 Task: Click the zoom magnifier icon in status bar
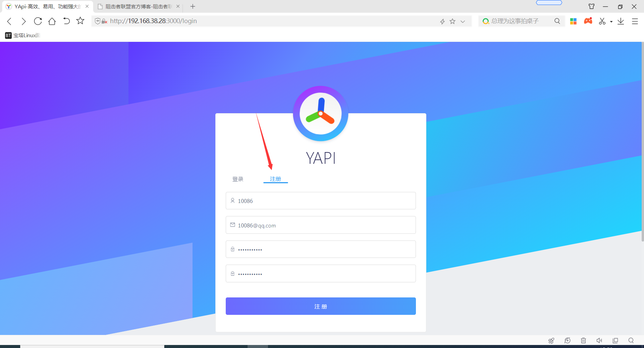631,341
